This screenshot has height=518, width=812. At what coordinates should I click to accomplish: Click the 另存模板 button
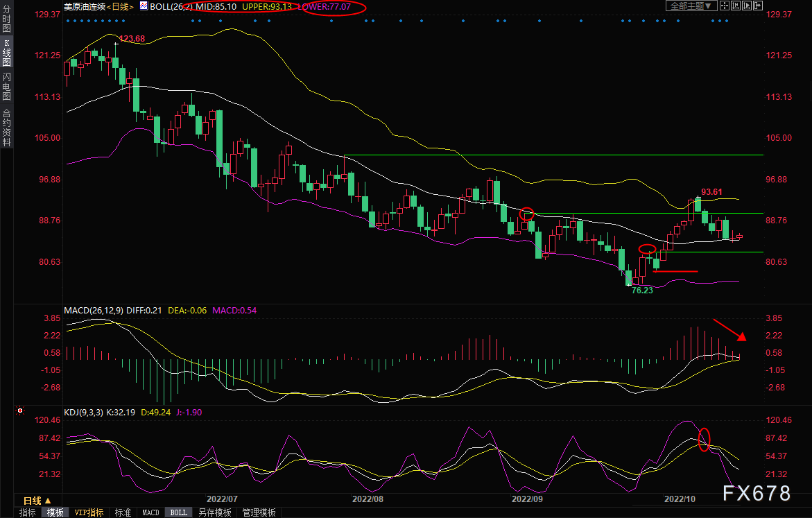215,512
